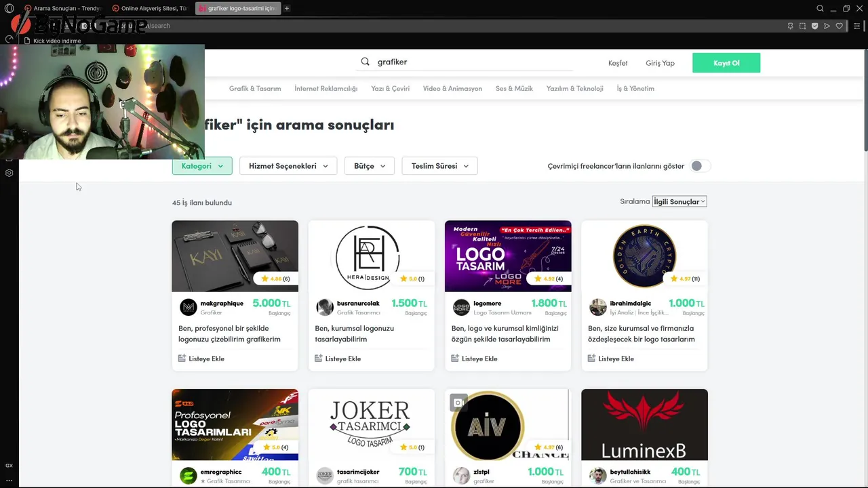
Task: Open the Yazılım & Teknoloji category menu
Action: 575,88
